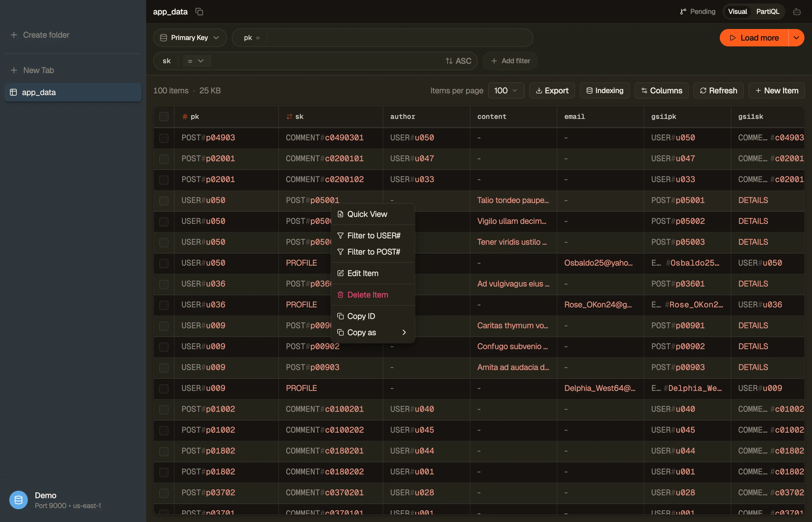Click the download icon on Export button
Screen dimensions: 812x522
pyautogui.click(x=539, y=90)
